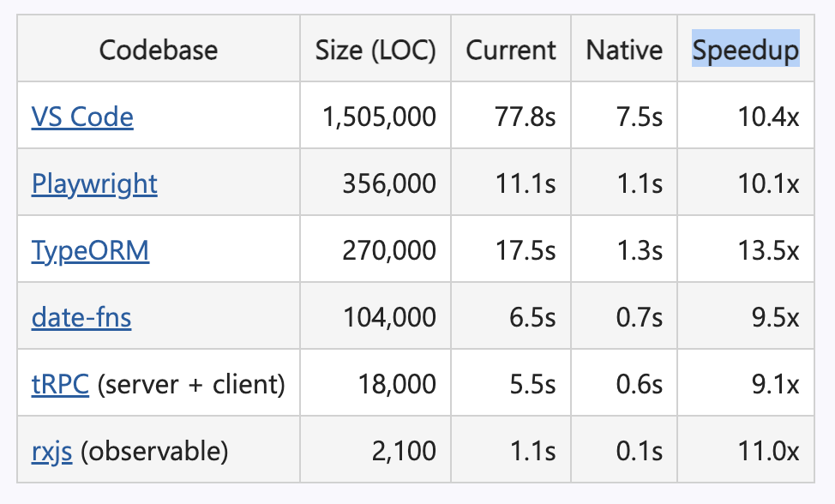Image resolution: width=835 pixels, height=504 pixels.
Task: Click the 0.6s native time for tRPC
Action: tap(639, 384)
